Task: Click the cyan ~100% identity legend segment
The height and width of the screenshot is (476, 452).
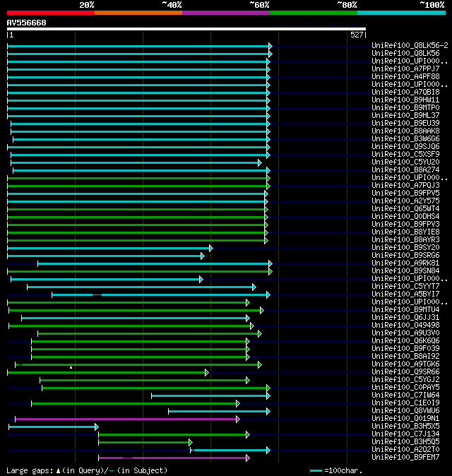Action: tap(402, 13)
